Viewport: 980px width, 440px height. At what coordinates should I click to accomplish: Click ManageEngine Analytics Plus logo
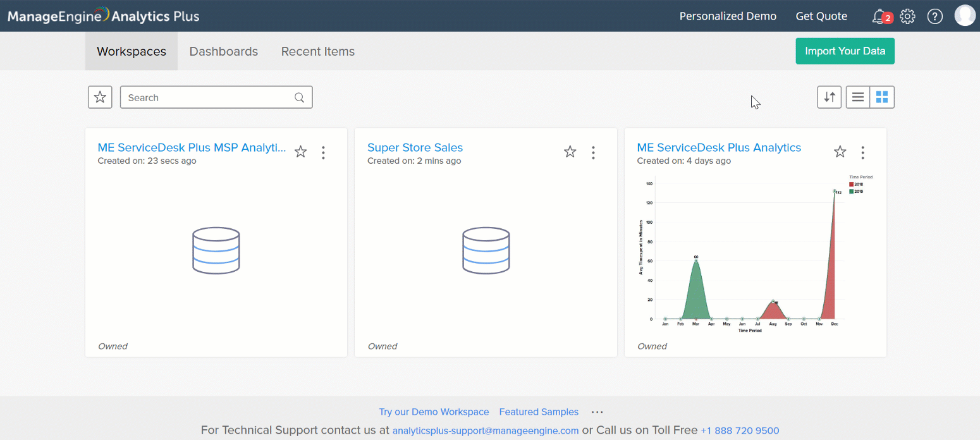pos(104,16)
